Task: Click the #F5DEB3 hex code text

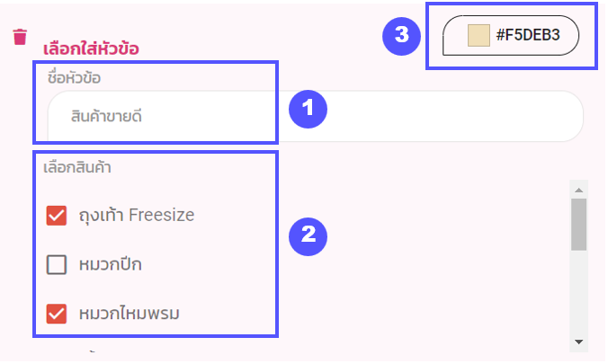Action: click(528, 35)
